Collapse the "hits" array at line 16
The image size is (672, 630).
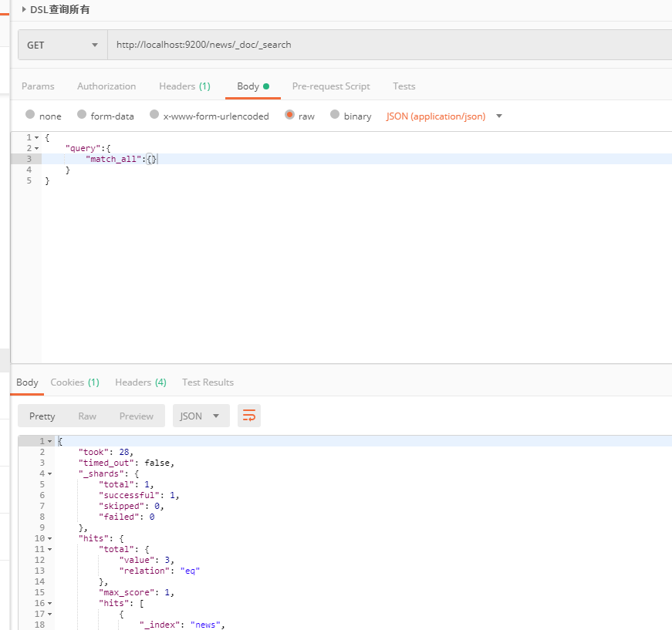(x=49, y=603)
